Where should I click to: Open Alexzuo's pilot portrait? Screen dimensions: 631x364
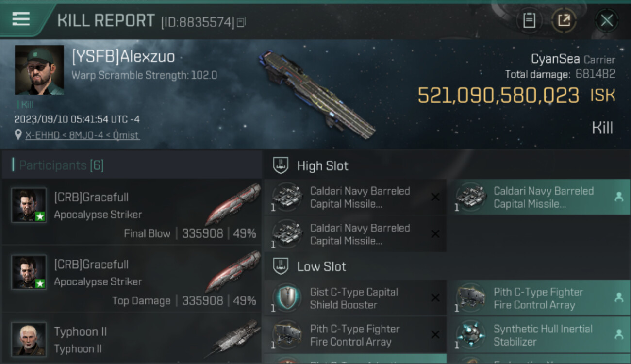pyautogui.click(x=39, y=70)
